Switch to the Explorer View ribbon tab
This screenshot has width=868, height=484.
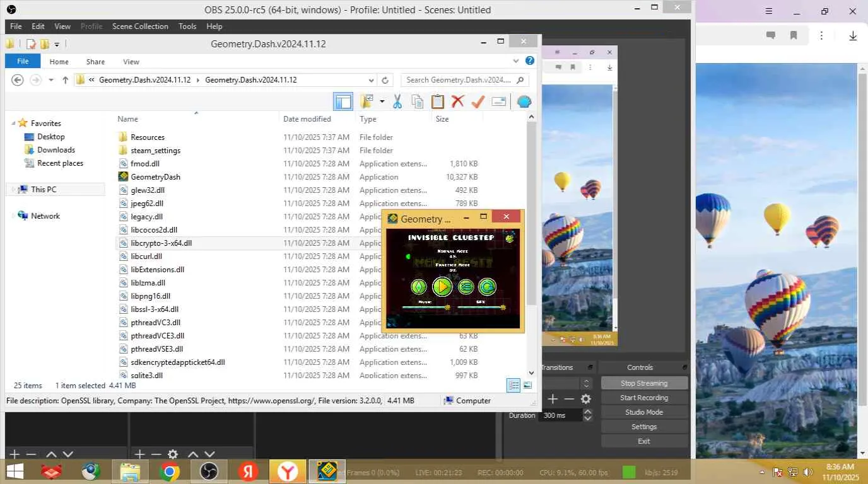pos(131,62)
